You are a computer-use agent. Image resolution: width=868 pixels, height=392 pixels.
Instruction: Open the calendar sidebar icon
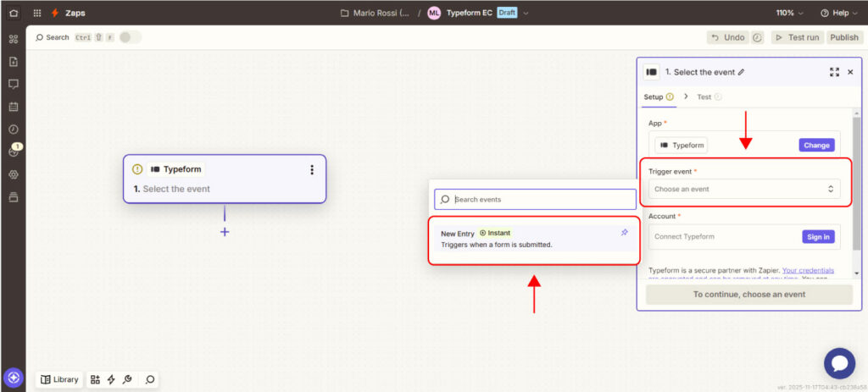tap(14, 107)
